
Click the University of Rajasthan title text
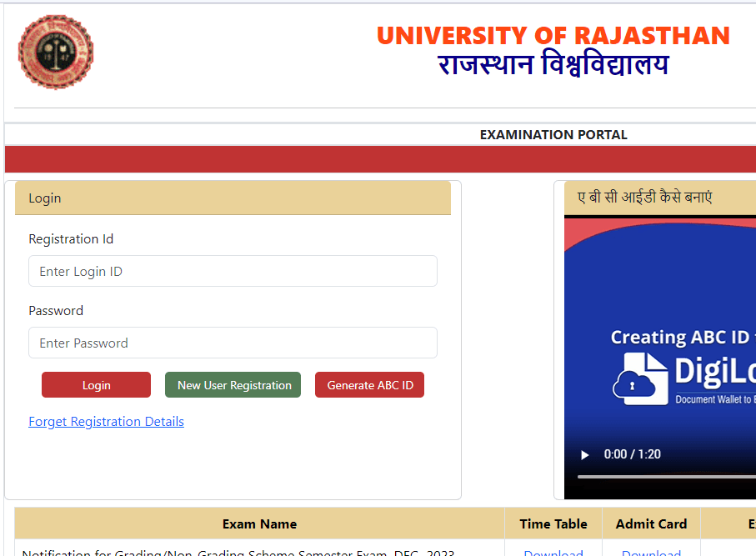coord(553,36)
